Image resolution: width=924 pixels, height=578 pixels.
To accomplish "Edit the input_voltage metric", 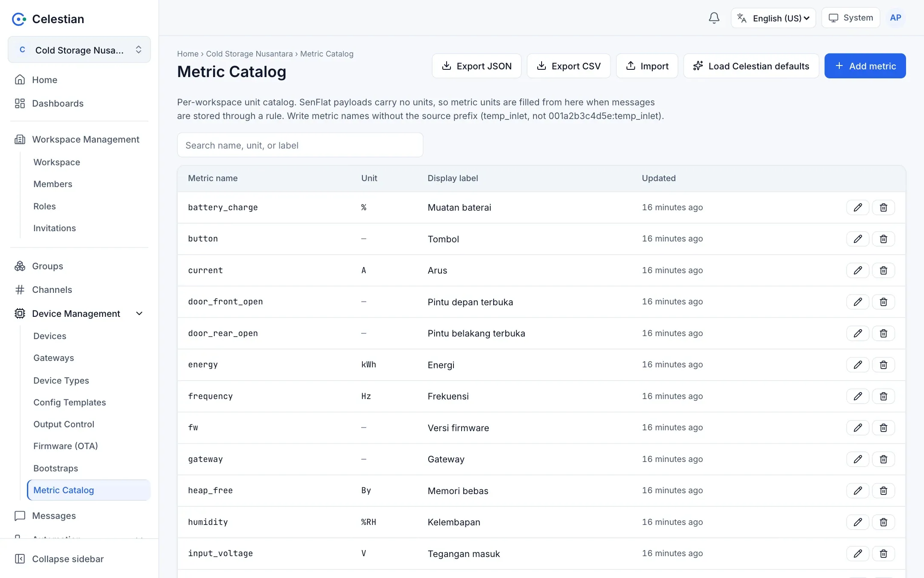I will click(858, 554).
